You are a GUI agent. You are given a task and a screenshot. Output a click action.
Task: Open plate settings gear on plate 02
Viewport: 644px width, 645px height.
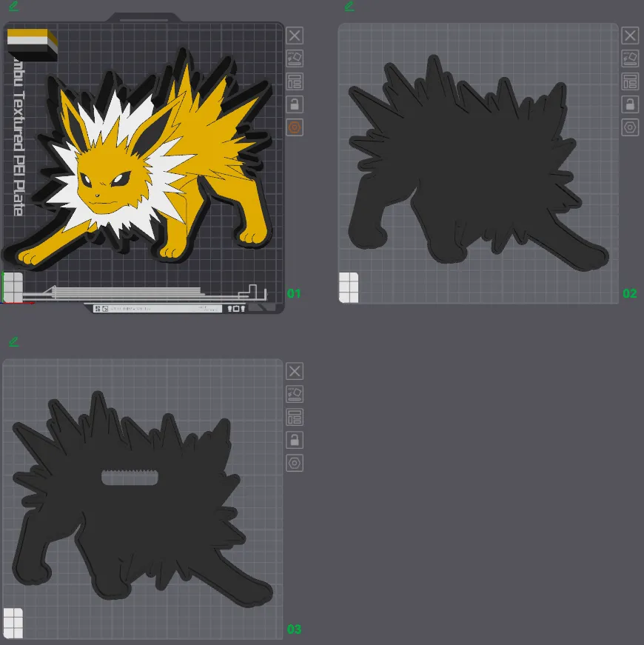coord(630,127)
